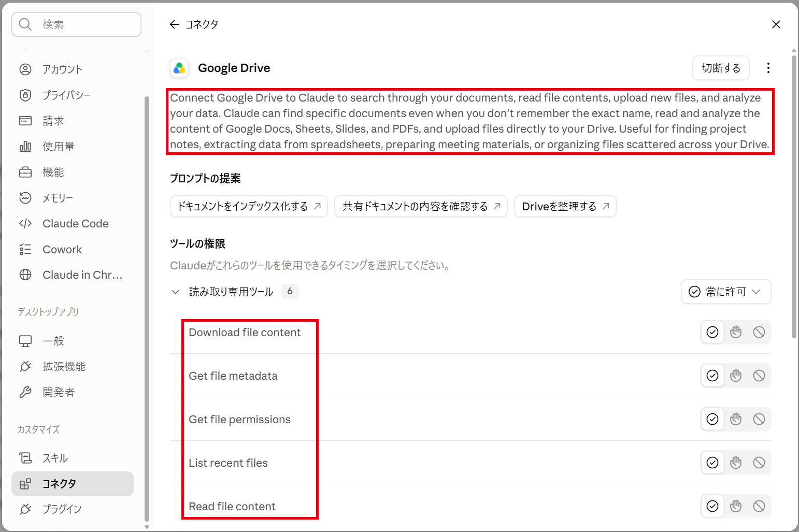Click the 拡張機能 plug icon
This screenshot has height=532, width=799.
(25, 366)
